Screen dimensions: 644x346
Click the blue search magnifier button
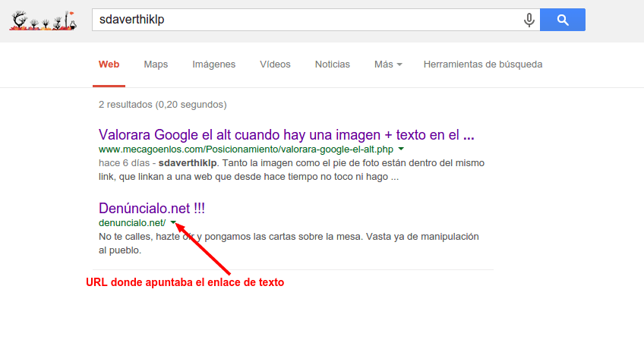point(562,20)
